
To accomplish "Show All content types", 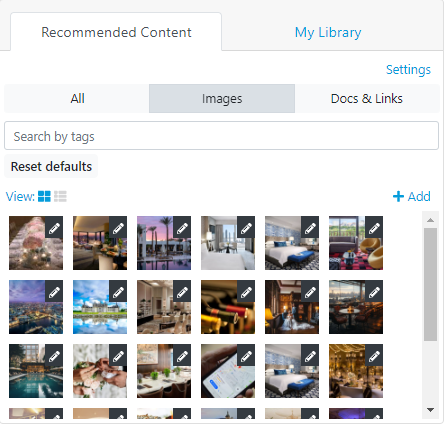I will (x=77, y=99).
